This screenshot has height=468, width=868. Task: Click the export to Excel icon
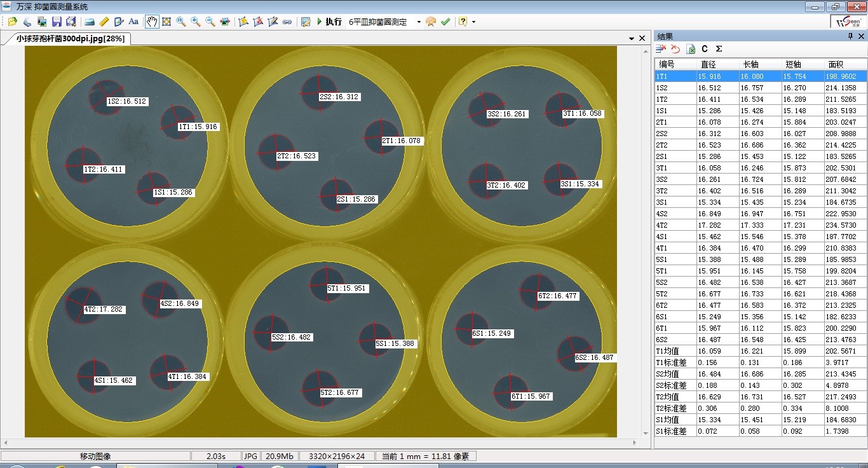coord(691,49)
